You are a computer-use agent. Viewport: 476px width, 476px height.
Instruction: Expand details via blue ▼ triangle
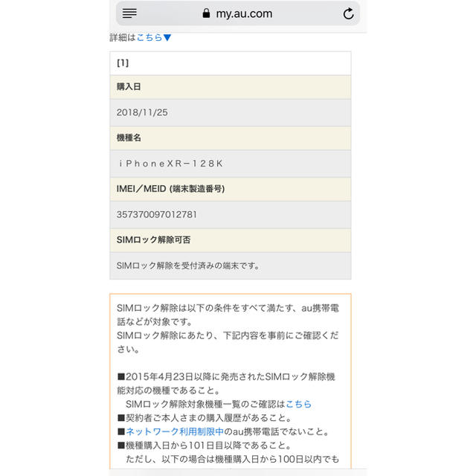click(x=167, y=38)
